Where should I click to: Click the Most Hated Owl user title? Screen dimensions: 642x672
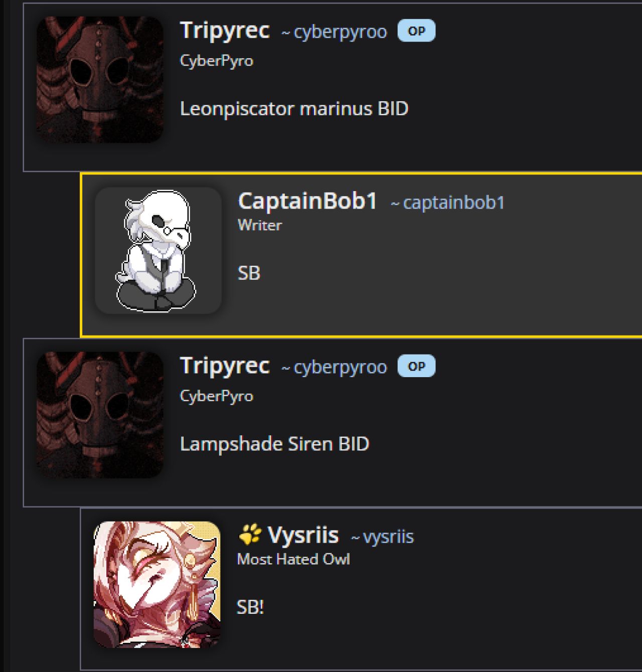coord(293,559)
